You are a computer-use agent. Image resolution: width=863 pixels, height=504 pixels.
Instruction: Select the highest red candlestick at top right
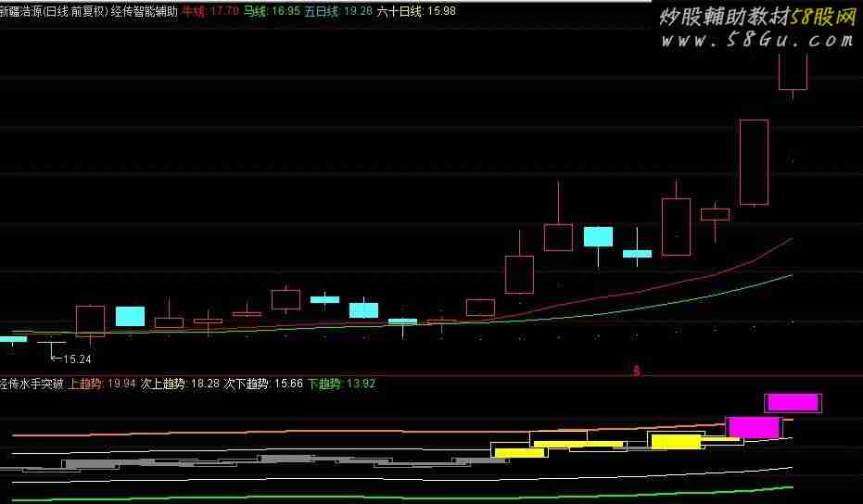[x=793, y=71]
